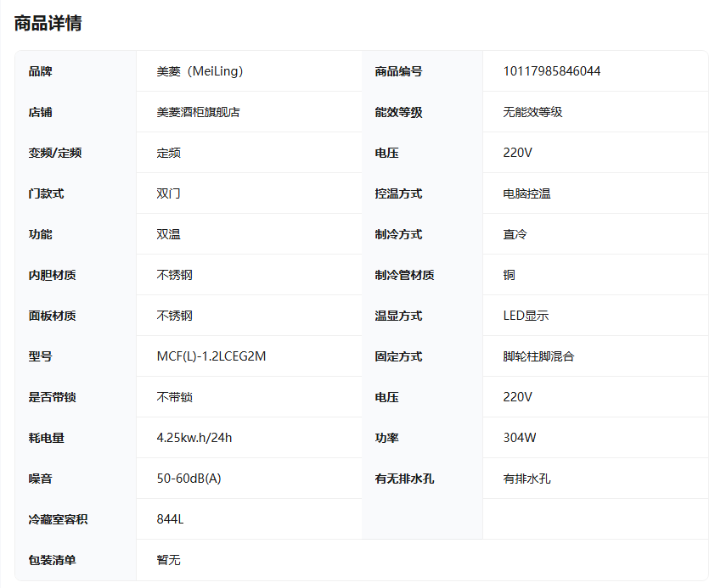
Task: Select the 4.25kw.h/24h value
Action: pyautogui.click(x=194, y=438)
